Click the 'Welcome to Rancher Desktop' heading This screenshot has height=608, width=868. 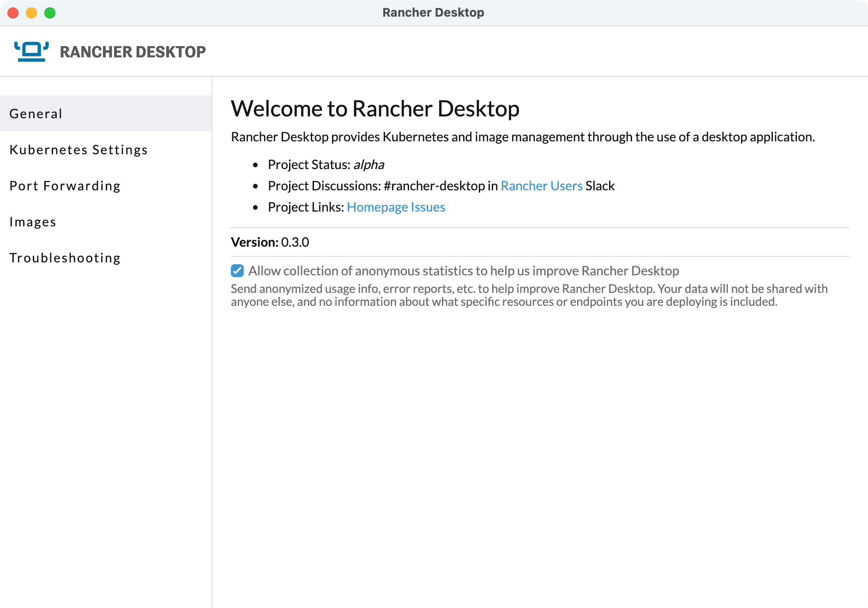375,109
